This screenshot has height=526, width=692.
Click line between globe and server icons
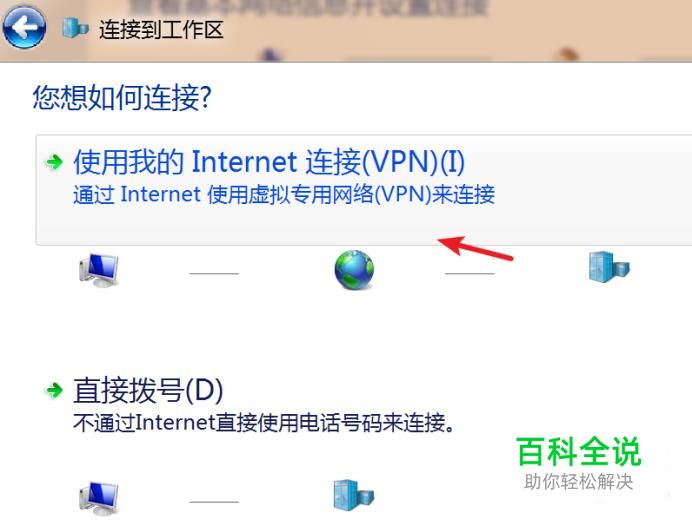470,274
